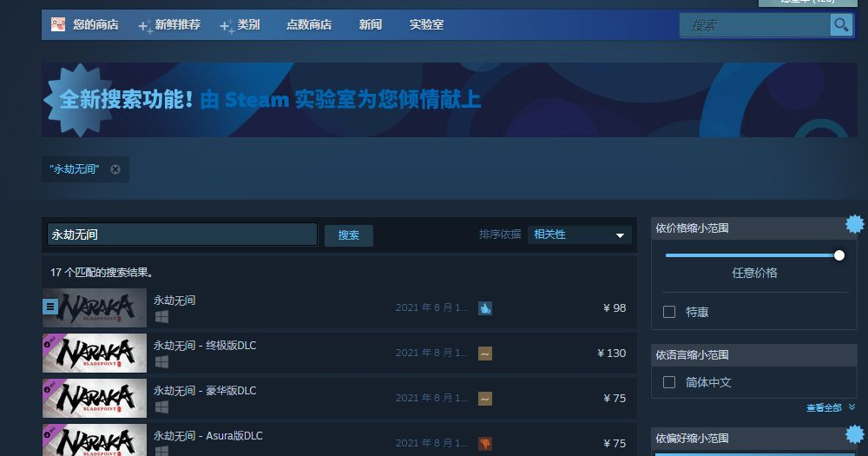Open 永劫无间 - 终极版DLC result
Image resolution: width=868 pixels, height=456 pixels.
coord(339,353)
